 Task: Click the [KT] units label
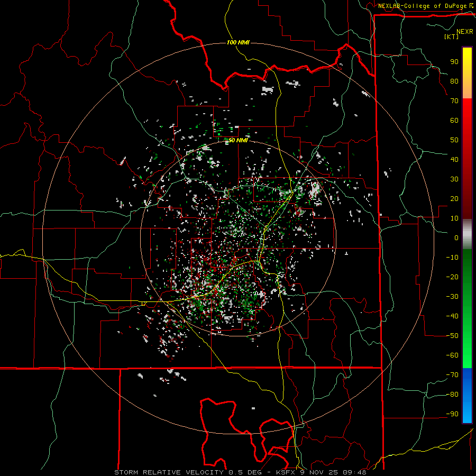click(452, 36)
